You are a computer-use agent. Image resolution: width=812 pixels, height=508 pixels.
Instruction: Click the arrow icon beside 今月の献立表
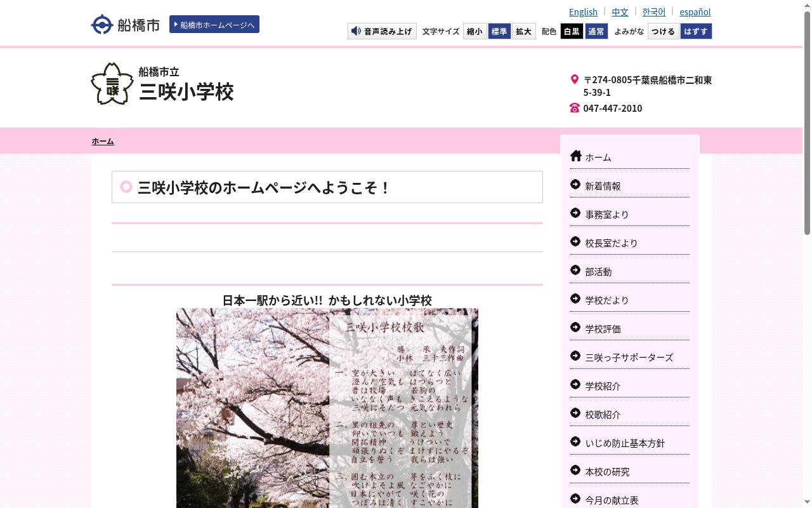point(575,498)
